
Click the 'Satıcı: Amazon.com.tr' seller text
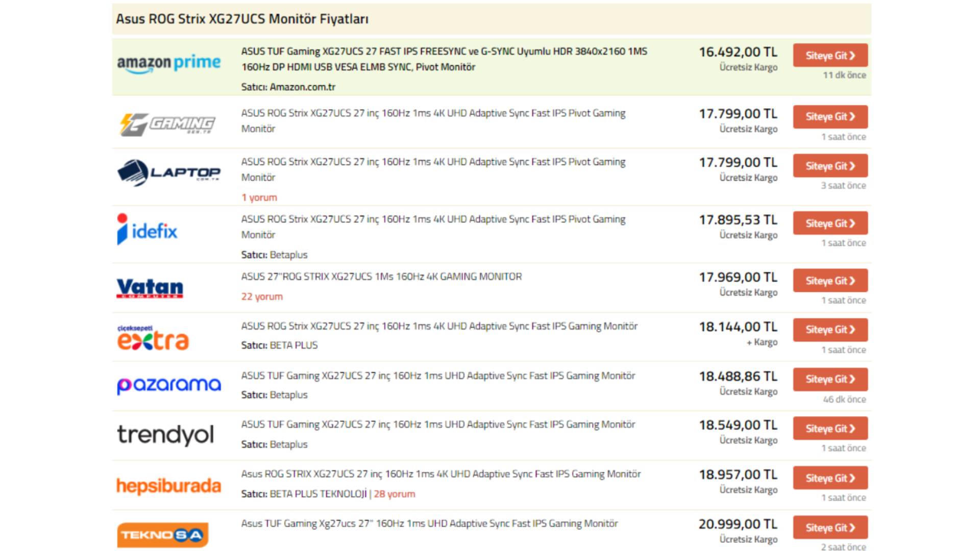[288, 87]
